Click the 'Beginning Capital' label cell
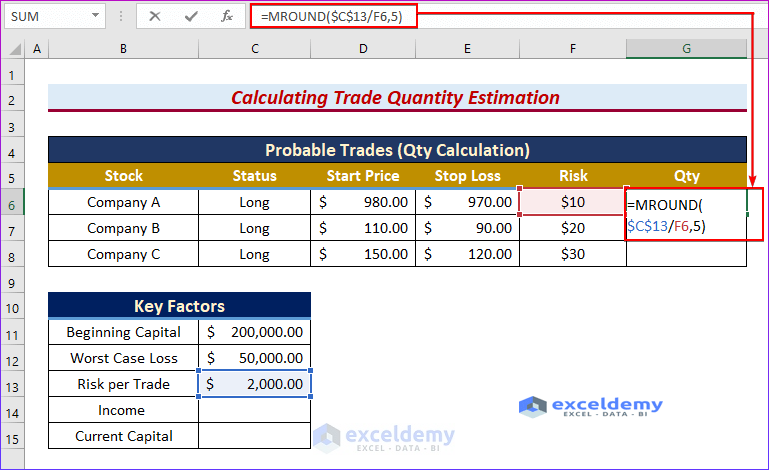The width and height of the screenshot is (769, 470). click(124, 332)
